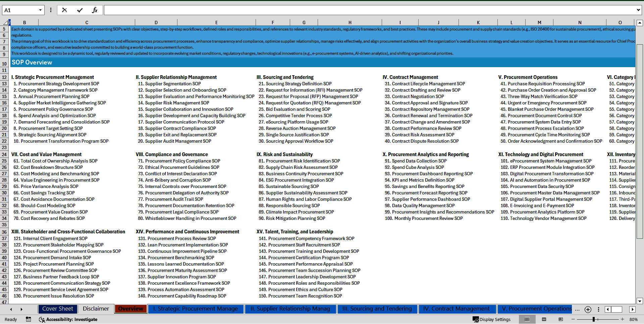The image size is (644, 324).
Task: Switch to Normal view mode
Action: [x=527, y=319]
